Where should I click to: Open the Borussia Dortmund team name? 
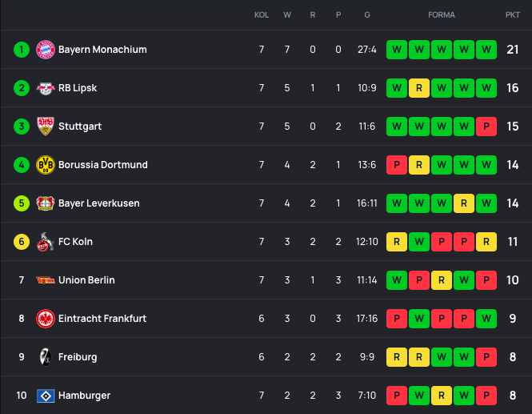pos(102,165)
